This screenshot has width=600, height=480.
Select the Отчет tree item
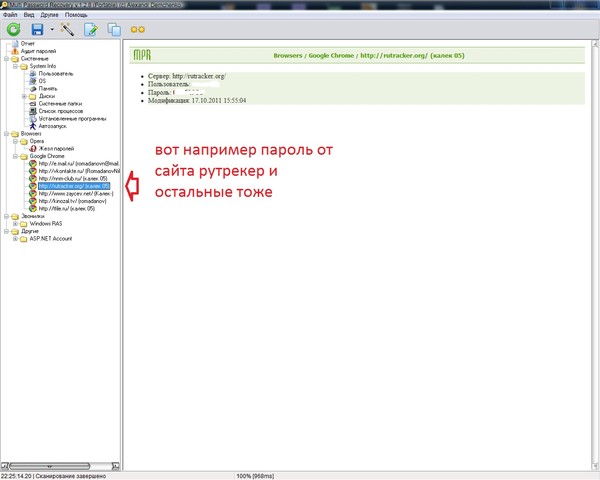[28, 43]
